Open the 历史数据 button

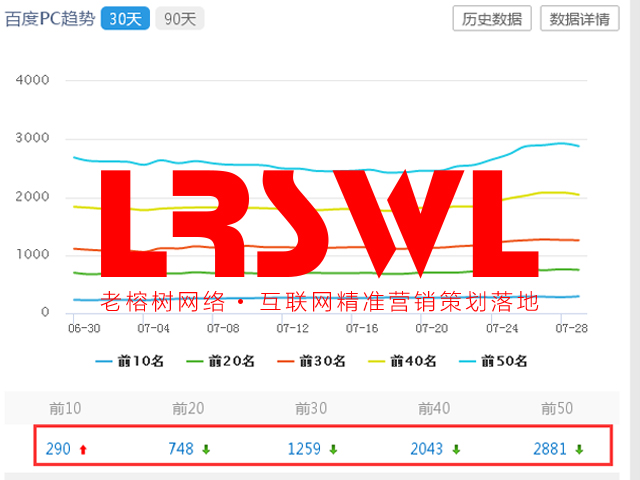pyautogui.click(x=492, y=19)
